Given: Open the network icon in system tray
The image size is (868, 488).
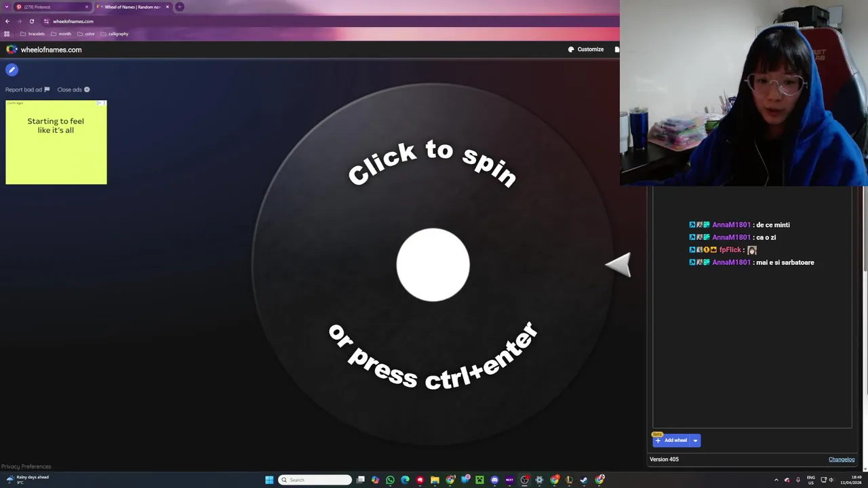Looking at the screenshot, I should (824, 480).
